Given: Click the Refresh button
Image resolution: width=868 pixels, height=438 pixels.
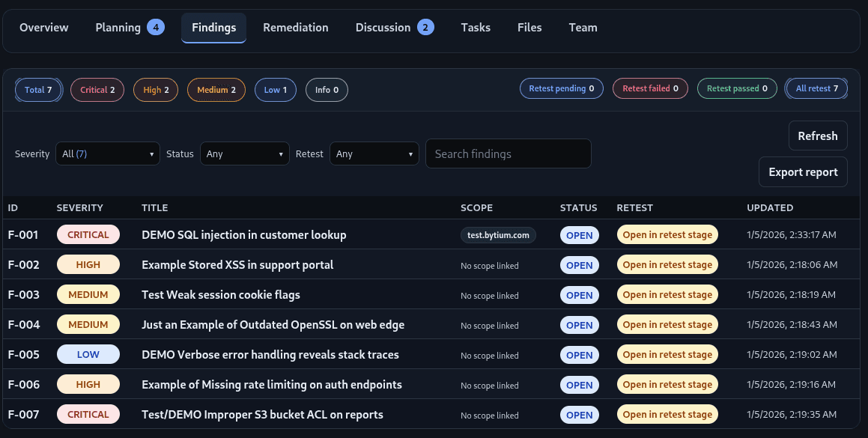Looking at the screenshot, I should (818, 136).
